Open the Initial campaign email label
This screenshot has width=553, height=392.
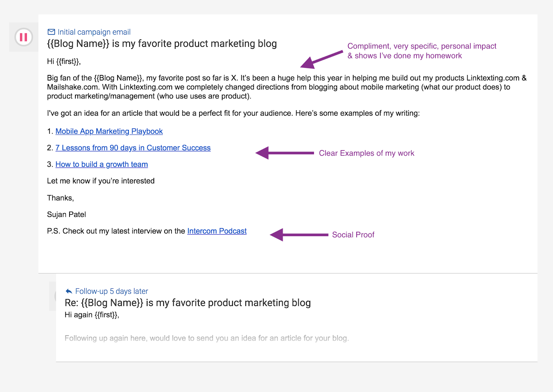click(94, 32)
